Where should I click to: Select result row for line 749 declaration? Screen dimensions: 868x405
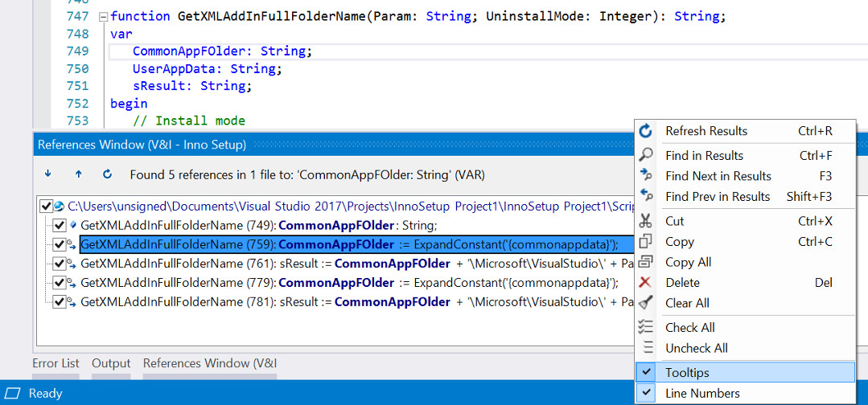[x=259, y=226]
